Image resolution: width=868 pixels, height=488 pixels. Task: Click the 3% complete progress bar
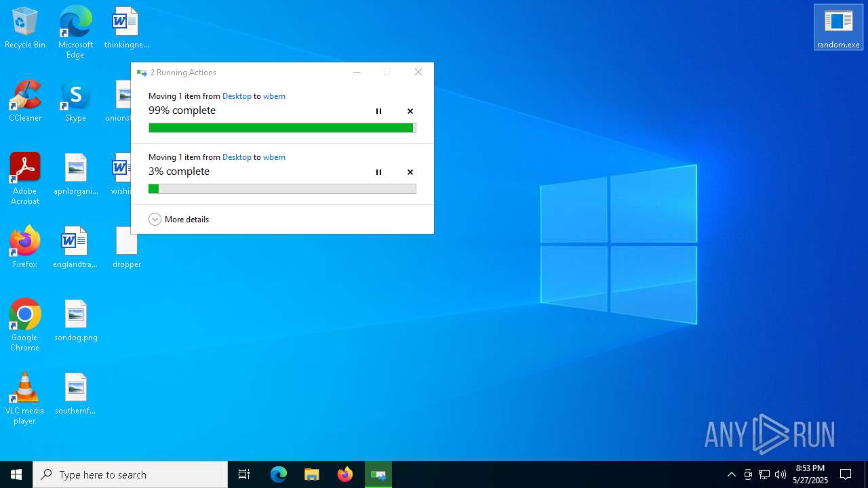[x=282, y=189]
